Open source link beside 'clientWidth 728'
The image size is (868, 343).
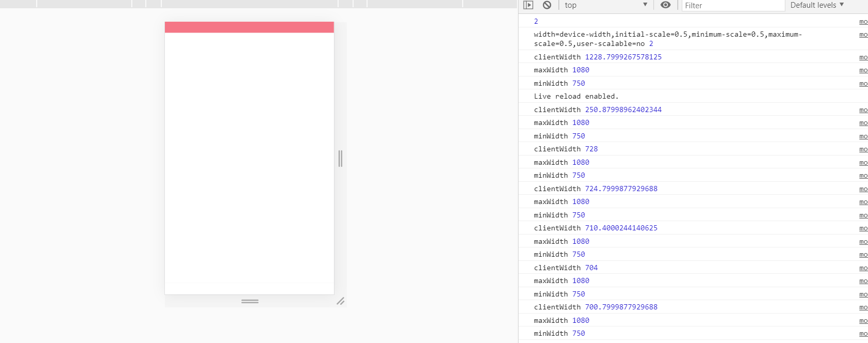[863, 149]
